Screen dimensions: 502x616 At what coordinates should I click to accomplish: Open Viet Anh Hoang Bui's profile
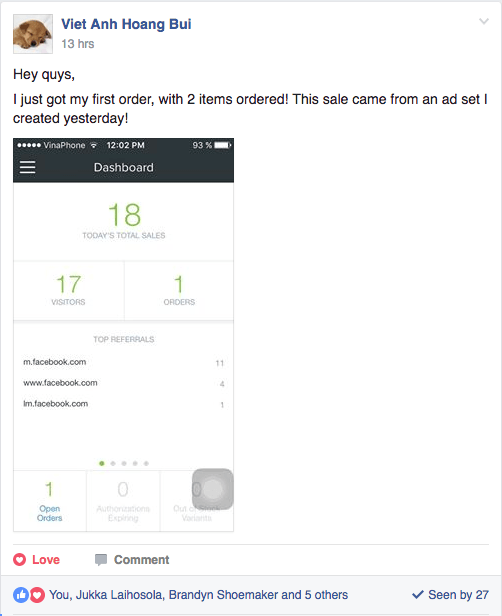(126, 24)
